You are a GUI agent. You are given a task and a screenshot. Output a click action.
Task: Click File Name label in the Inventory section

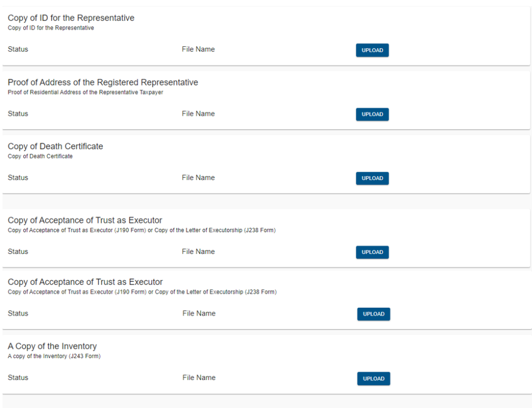(x=199, y=377)
